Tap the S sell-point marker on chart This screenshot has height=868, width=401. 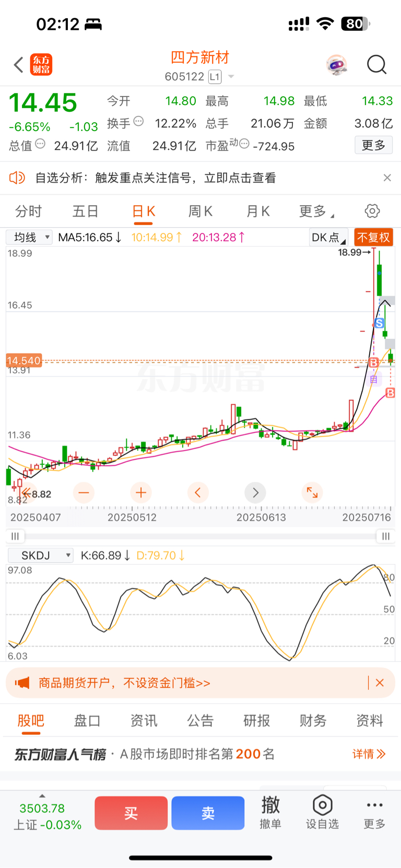[380, 323]
